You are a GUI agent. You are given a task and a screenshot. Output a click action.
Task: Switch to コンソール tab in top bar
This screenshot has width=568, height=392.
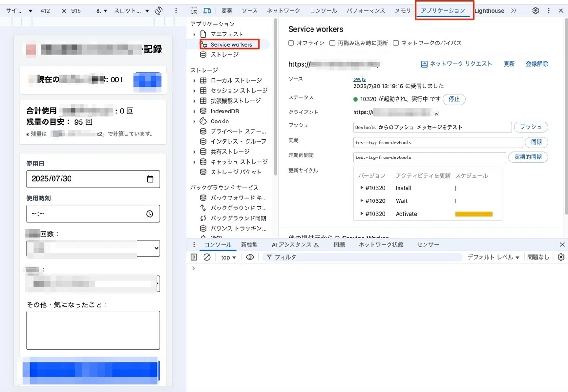(x=323, y=10)
